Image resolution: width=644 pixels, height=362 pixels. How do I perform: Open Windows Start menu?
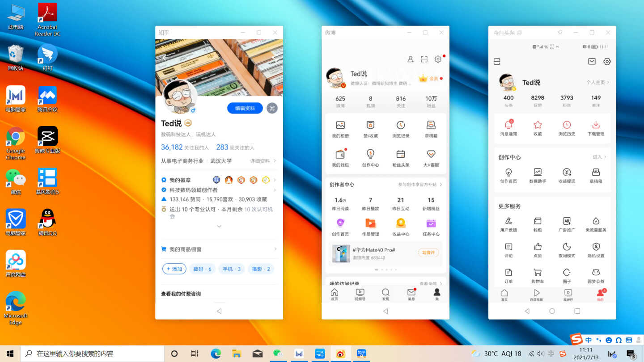(x=10, y=354)
